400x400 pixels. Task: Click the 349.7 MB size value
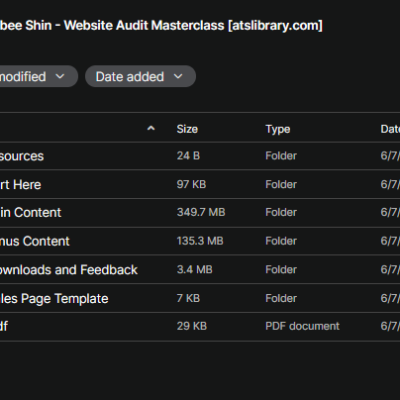click(x=201, y=212)
